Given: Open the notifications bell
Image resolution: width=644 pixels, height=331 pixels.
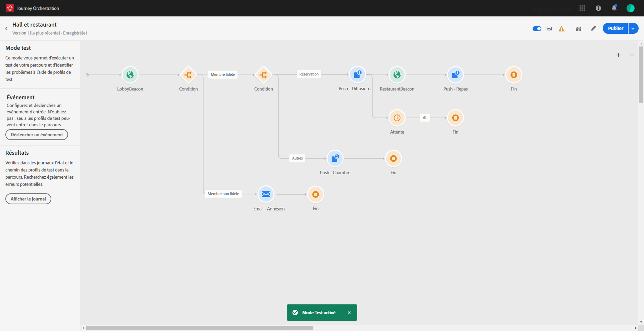Looking at the screenshot, I should tap(614, 8).
